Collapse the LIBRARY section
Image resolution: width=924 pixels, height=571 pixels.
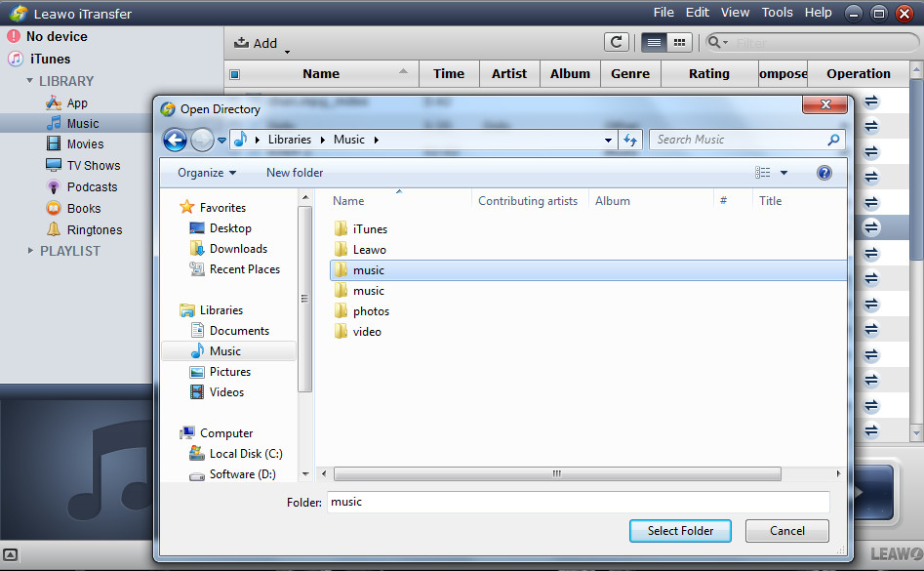[30, 81]
